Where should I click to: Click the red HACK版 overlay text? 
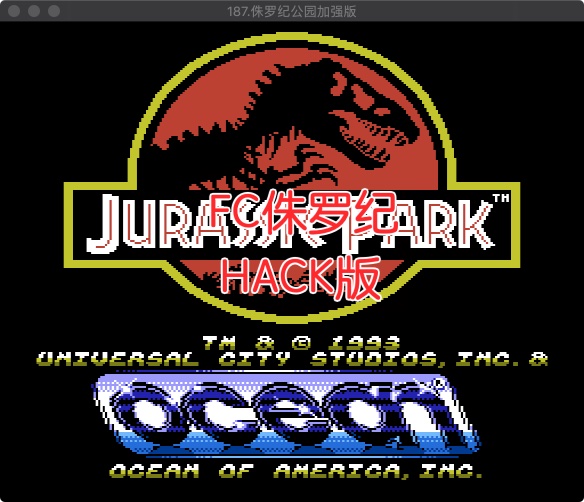(x=301, y=277)
